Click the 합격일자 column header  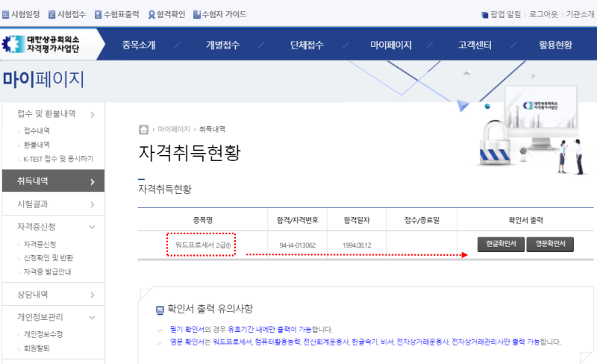pos(357,220)
